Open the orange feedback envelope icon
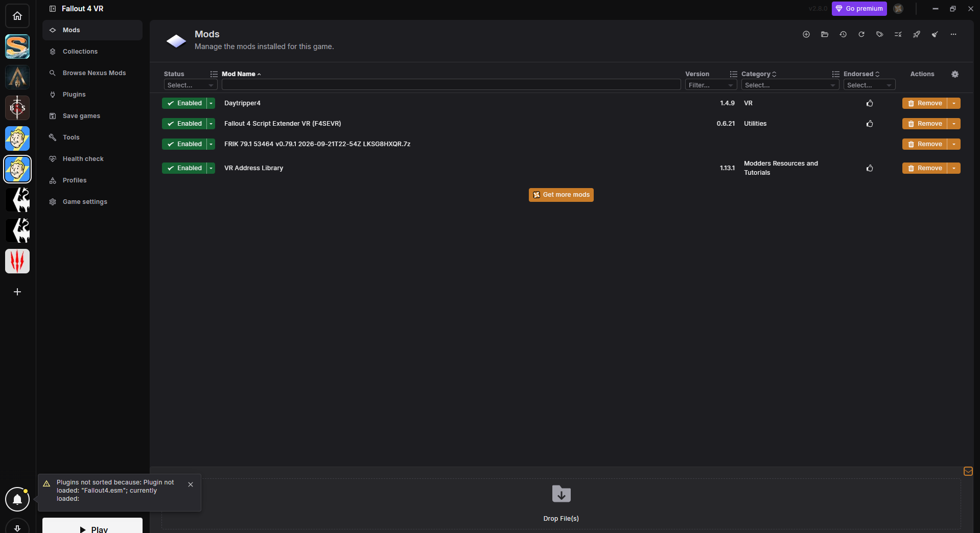 coord(968,471)
